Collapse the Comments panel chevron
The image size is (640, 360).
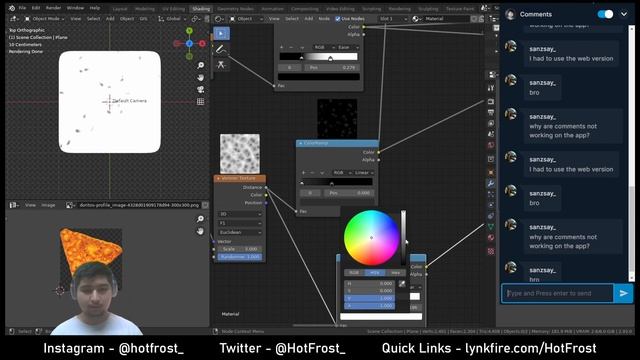(x=624, y=14)
